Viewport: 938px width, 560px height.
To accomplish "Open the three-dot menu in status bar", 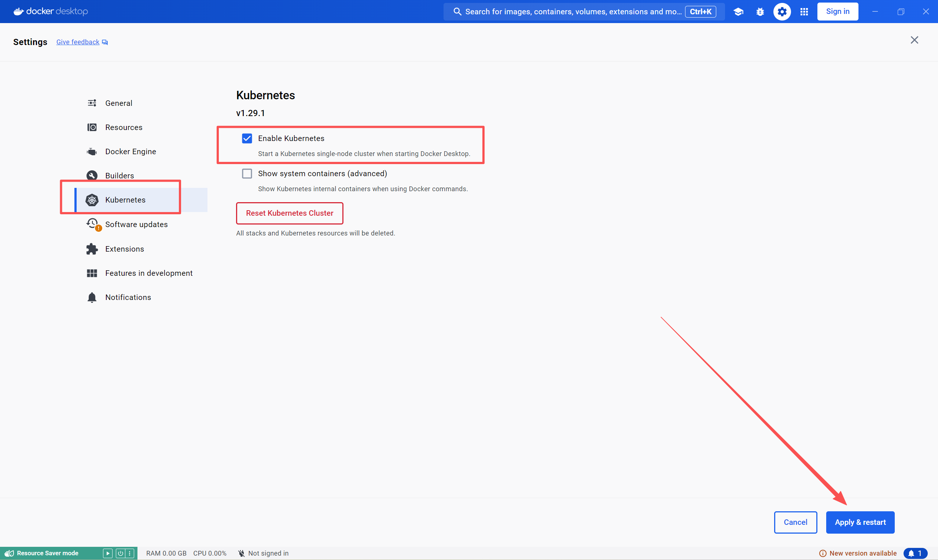I will click(129, 553).
